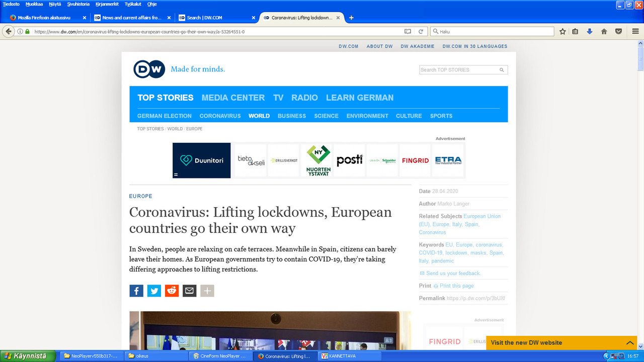This screenshot has width=644, height=362.
Task: Open the Pocket icon in the toolbar
Action: pos(619,31)
